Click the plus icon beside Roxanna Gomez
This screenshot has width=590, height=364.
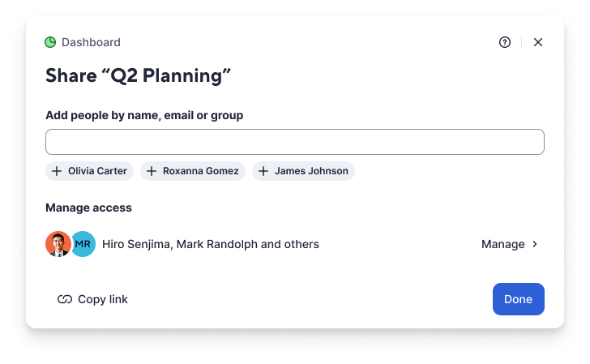pos(152,171)
